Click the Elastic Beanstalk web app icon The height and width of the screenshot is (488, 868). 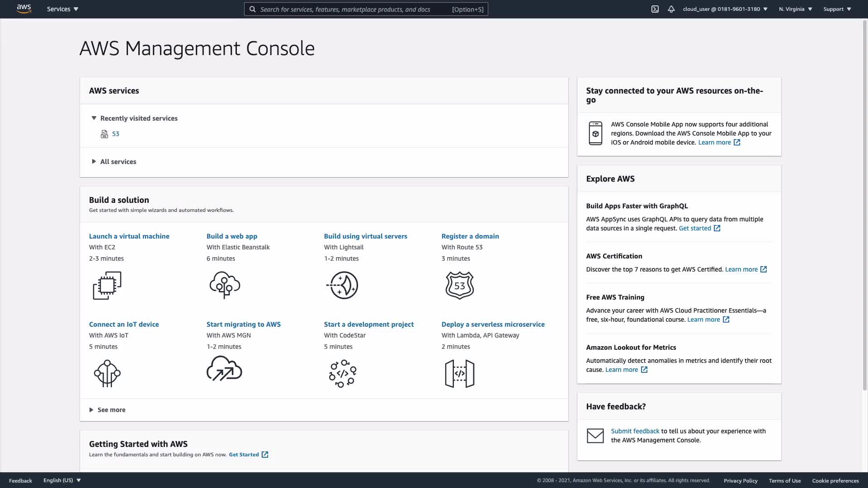coord(225,285)
